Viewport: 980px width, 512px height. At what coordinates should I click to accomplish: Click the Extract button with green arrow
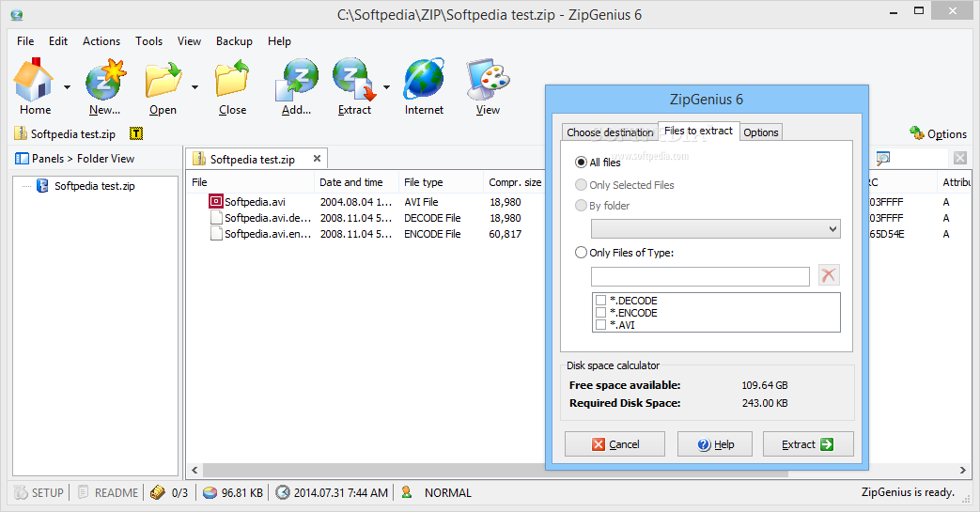pyautogui.click(x=808, y=443)
